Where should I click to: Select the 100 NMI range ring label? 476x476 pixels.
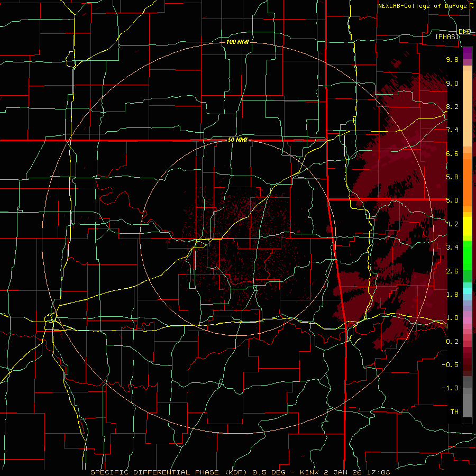tap(237, 42)
